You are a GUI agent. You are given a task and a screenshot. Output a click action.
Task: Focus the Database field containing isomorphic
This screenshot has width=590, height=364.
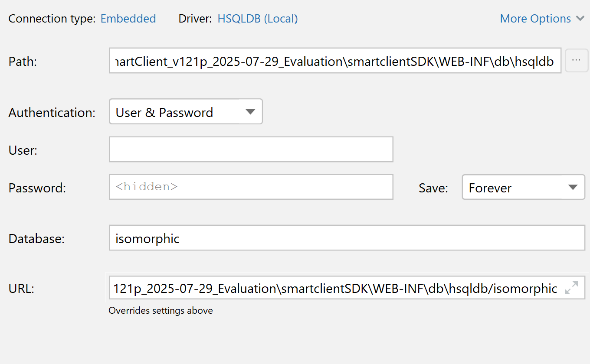tap(346, 238)
